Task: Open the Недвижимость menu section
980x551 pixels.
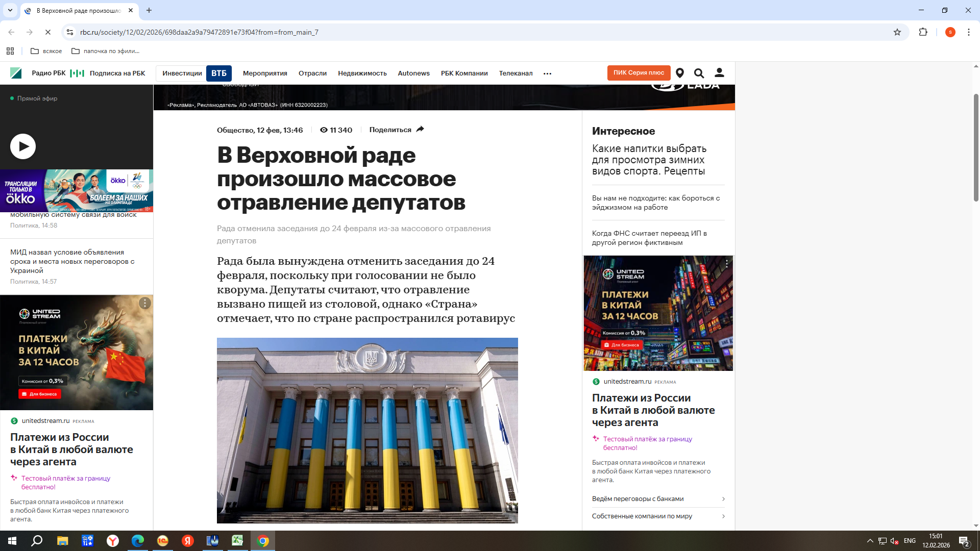Action: (362, 73)
